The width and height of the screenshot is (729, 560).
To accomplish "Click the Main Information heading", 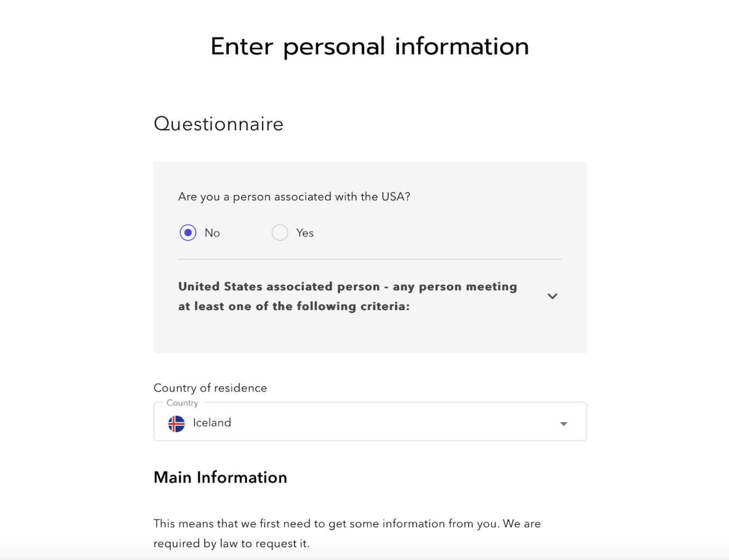I will tap(220, 477).
